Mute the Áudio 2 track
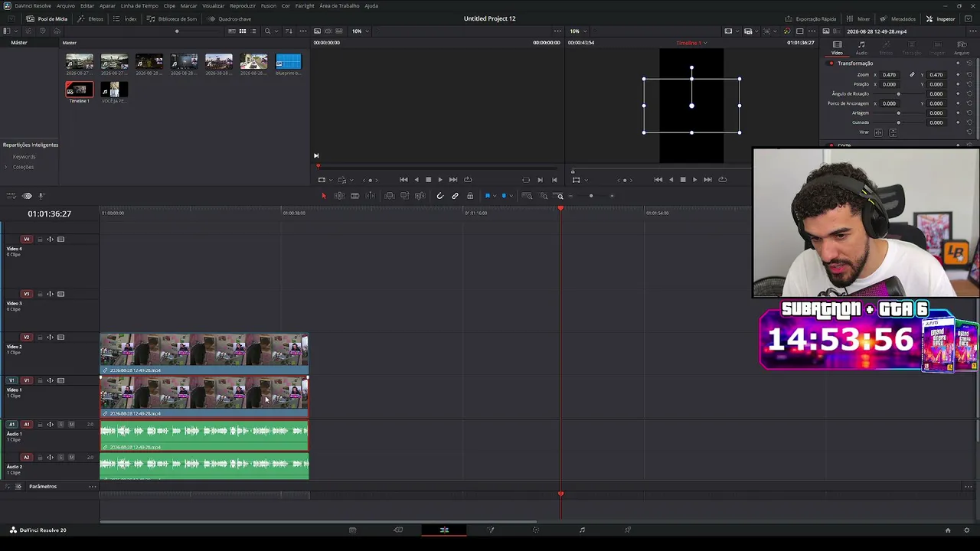Image resolution: width=980 pixels, height=551 pixels. coord(71,458)
